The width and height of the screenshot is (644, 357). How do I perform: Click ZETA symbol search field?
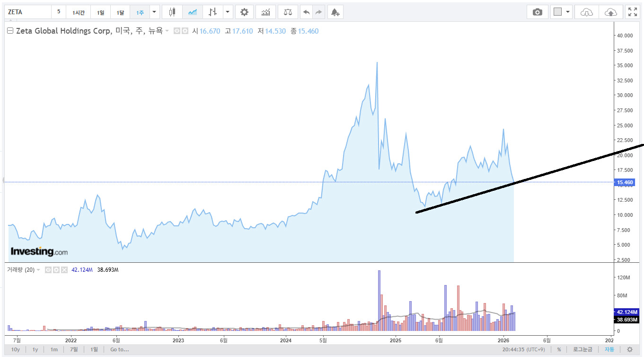27,12
